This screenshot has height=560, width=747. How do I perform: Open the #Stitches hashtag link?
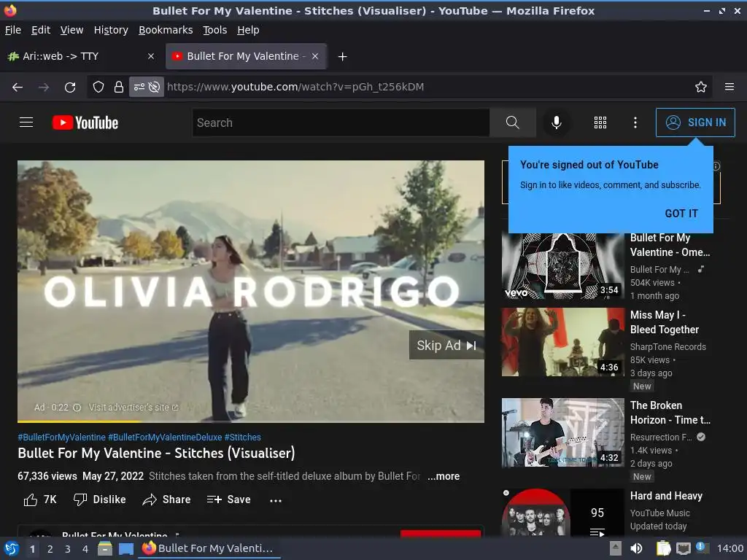[x=242, y=437]
